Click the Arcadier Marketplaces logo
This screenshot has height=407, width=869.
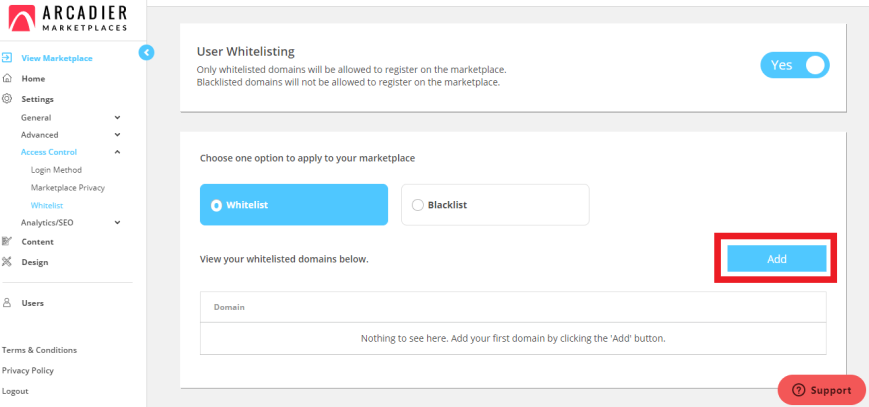[x=69, y=18]
